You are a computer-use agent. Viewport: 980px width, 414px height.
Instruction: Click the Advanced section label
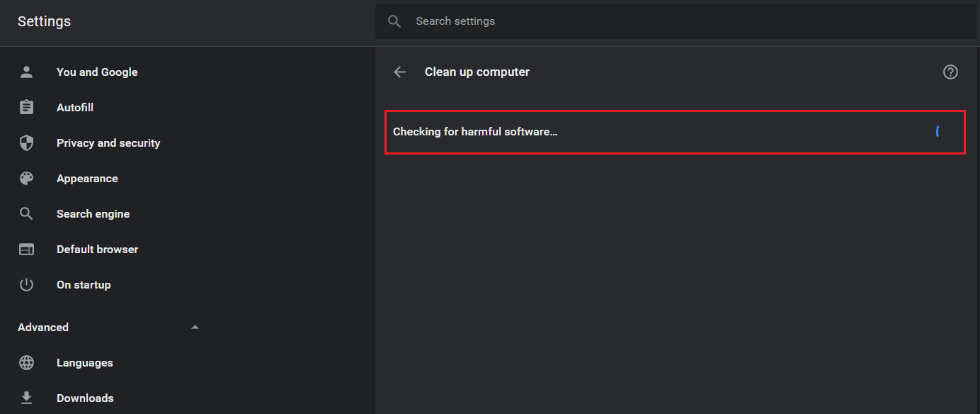[43, 327]
